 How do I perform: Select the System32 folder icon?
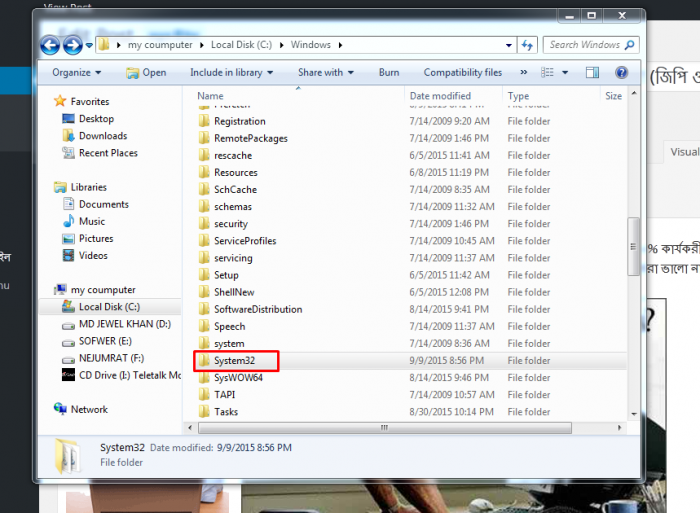(x=204, y=360)
